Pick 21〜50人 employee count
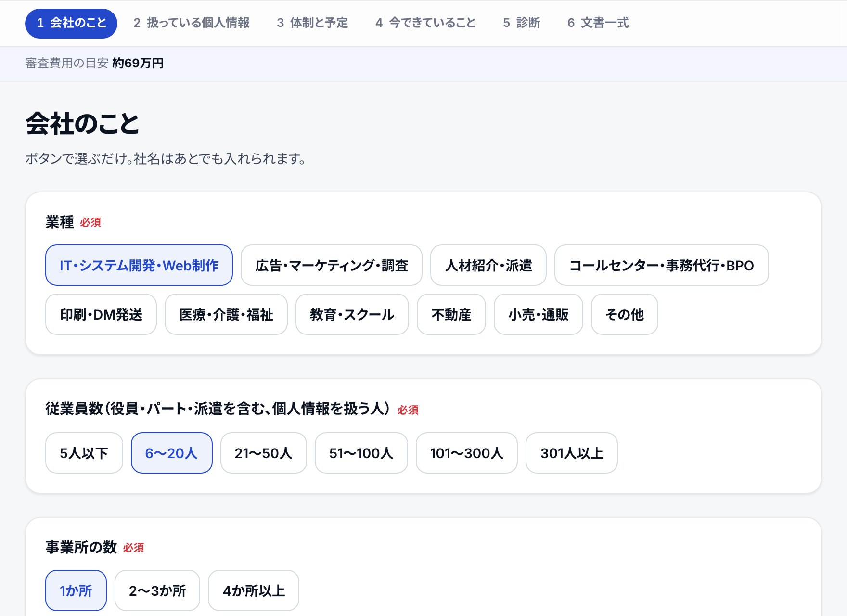847x616 pixels. (x=264, y=453)
